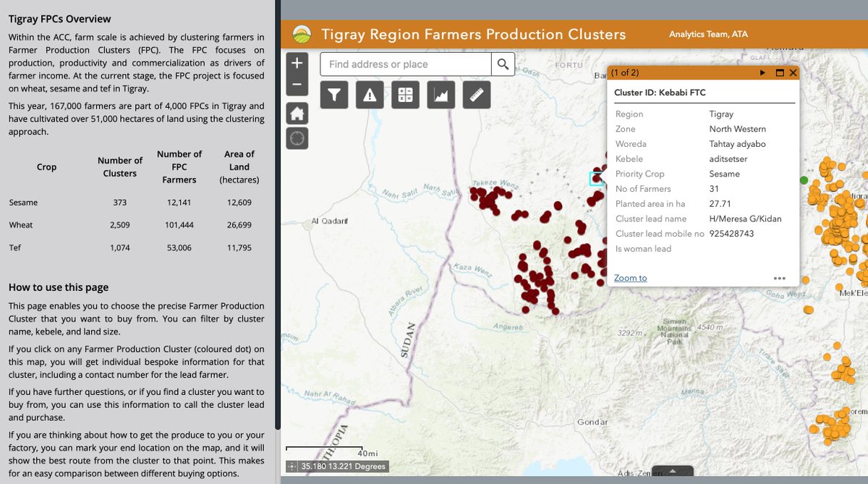Click the Cluster ID: Kebabi FTC heading

click(x=660, y=93)
